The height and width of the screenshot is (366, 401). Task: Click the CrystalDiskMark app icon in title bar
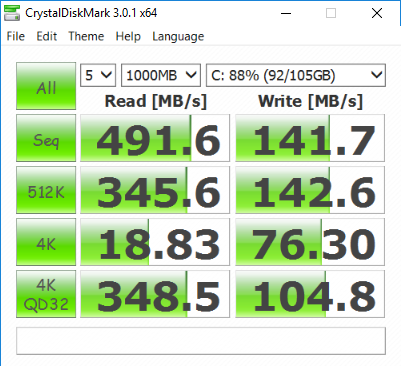pyautogui.click(x=12, y=13)
